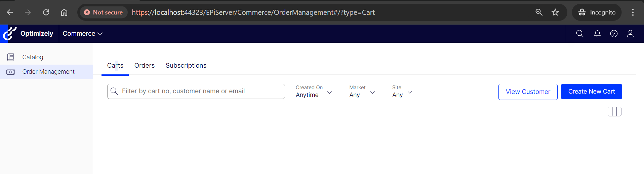Viewport: 644px width, 174px height.
Task: Expand the Commerce product dropdown
Action: pos(82,34)
